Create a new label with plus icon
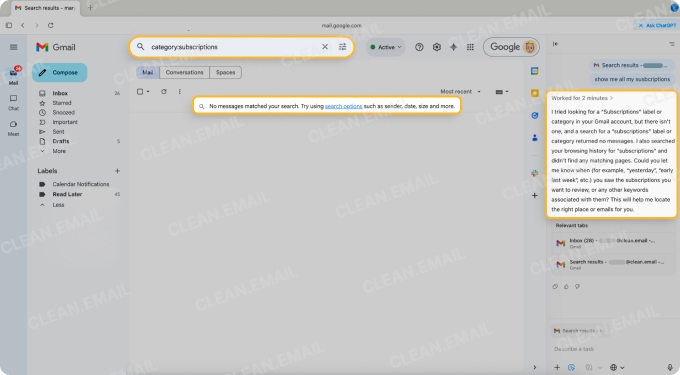680x375 pixels. 117,171
